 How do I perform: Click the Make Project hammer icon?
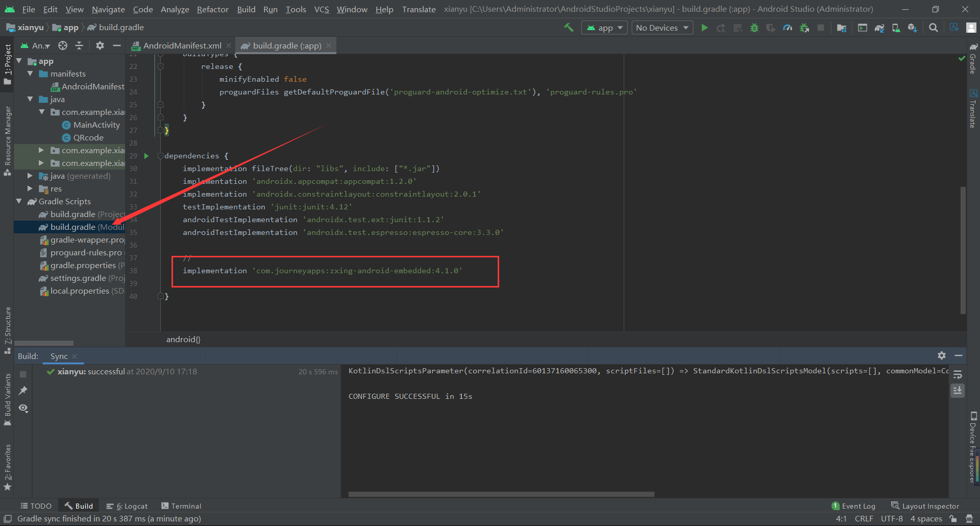tap(569, 28)
